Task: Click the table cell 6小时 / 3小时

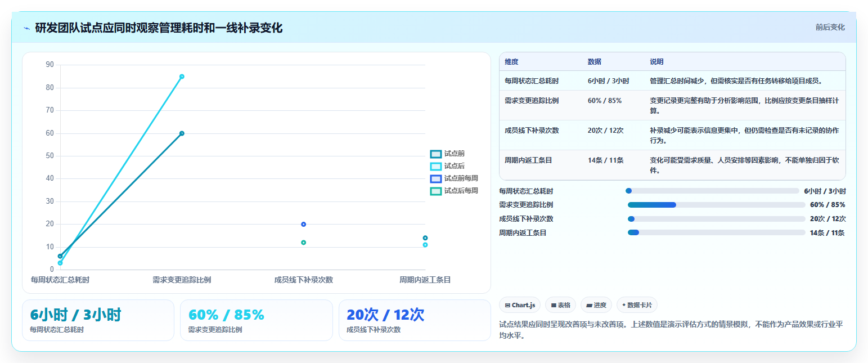Action: click(x=609, y=81)
